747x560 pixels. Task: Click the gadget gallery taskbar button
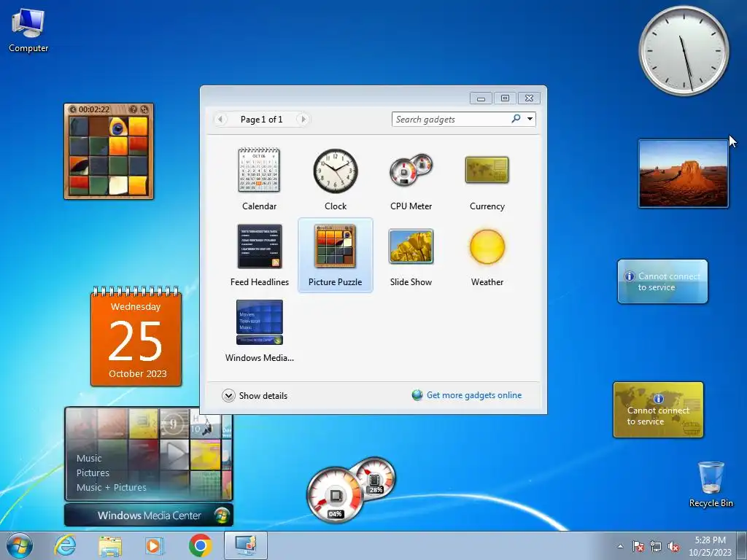(245, 545)
